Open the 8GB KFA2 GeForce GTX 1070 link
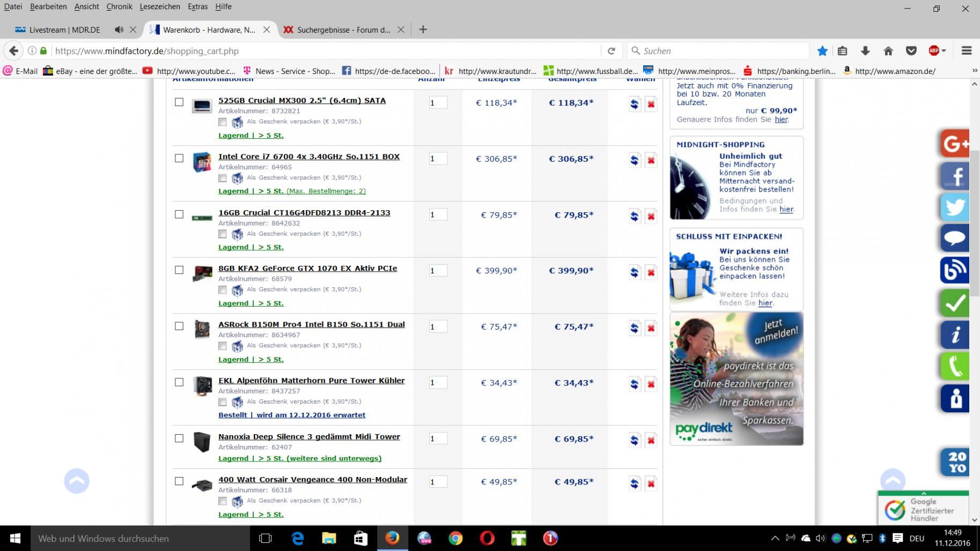This screenshot has height=551, width=980. (307, 268)
